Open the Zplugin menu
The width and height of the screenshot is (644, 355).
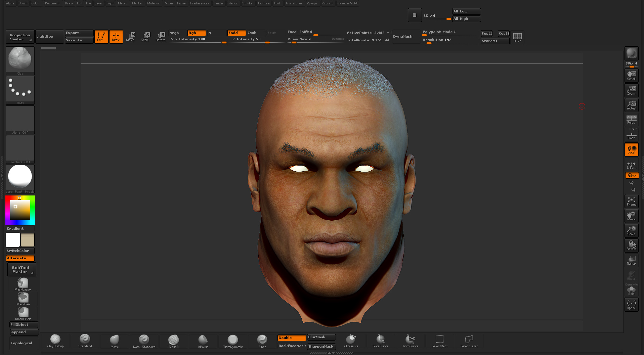(x=312, y=3)
